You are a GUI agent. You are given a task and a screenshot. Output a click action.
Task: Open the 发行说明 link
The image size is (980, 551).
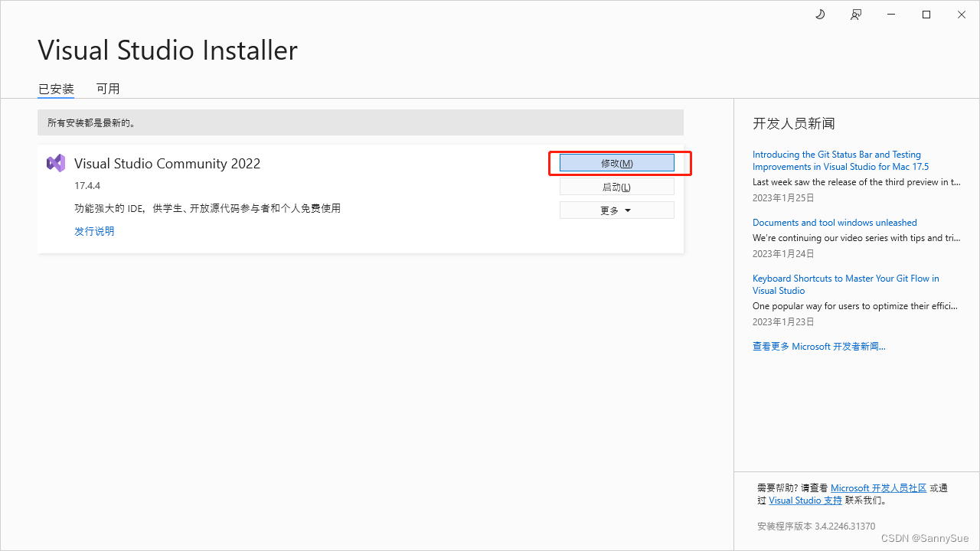click(94, 231)
